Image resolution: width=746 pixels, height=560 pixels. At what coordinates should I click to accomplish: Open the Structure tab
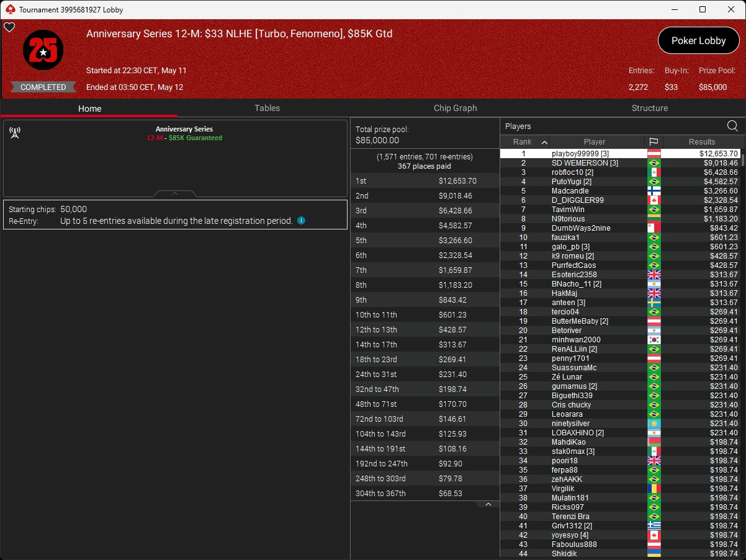click(x=650, y=108)
